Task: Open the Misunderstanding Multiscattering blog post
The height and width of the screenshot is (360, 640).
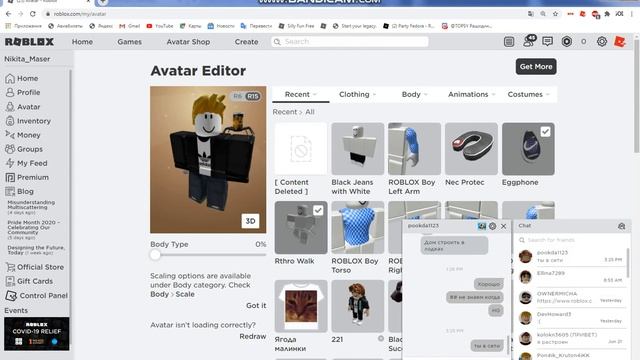Action: point(31,207)
